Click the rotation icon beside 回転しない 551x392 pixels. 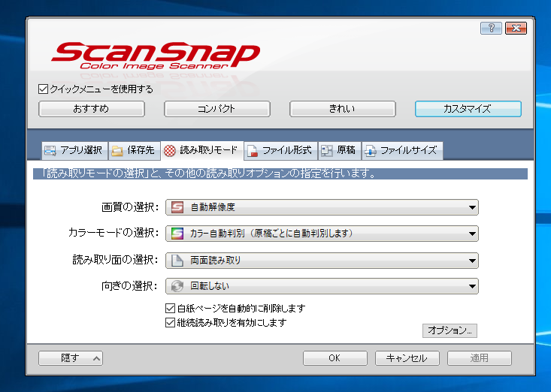tap(177, 286)
